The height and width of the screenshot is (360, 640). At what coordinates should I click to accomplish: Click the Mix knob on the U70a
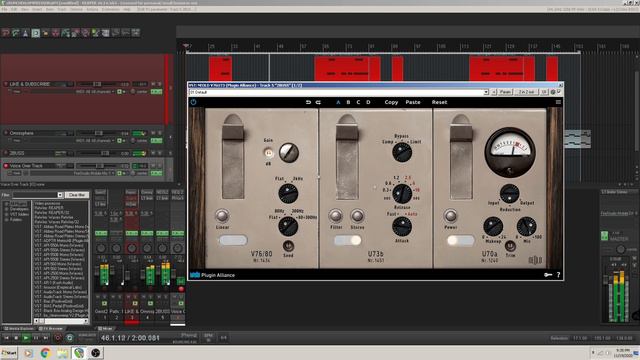point(527,227)
